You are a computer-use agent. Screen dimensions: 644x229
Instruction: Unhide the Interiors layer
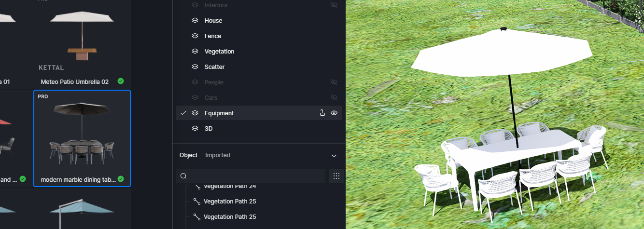point(334,5)
